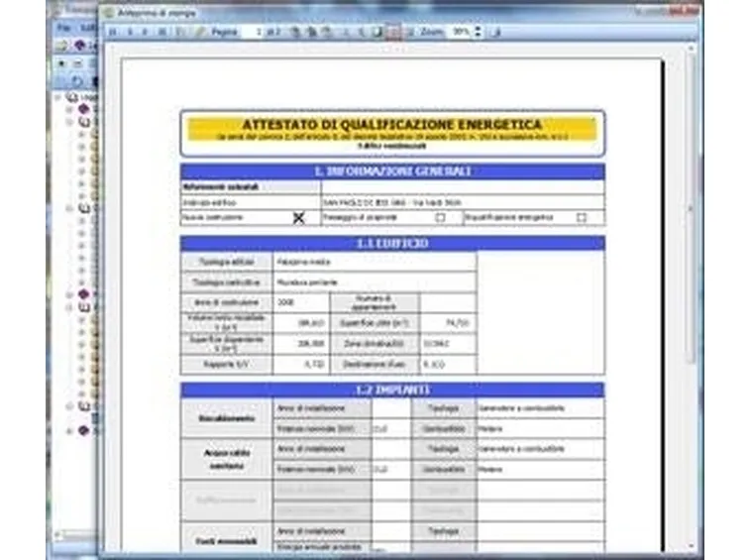This screenshot has height=560, width=750.
Task: Click the highlighted page-view icon left of Zoom
Action: [393, 32]
